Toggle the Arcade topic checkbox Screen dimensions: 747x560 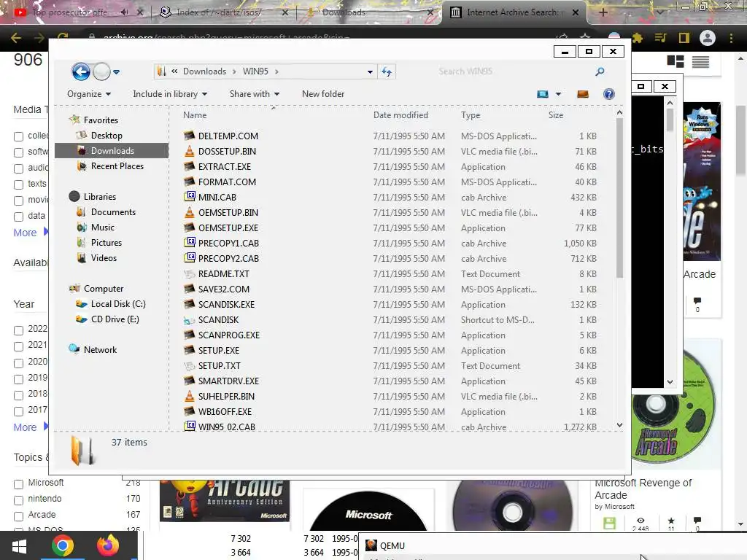18,516
